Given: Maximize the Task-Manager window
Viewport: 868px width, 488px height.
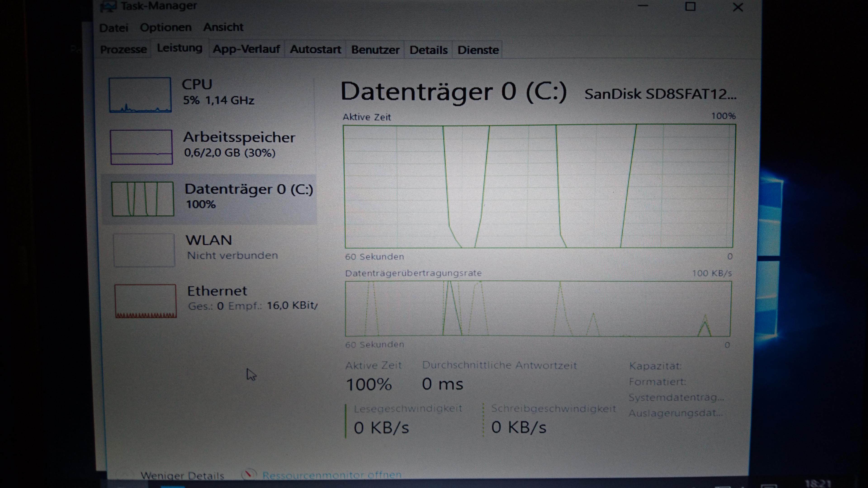Looking at the screenshot, I should tap(690, 7).
